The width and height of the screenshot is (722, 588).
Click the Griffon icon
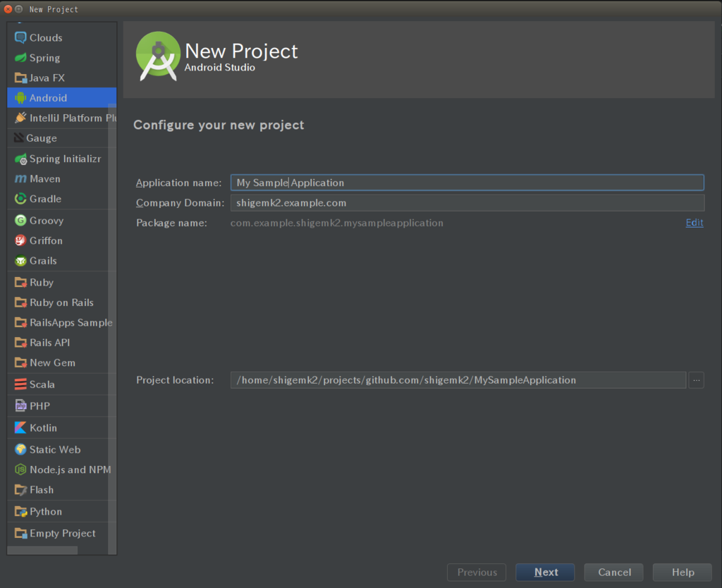[20, 240]
